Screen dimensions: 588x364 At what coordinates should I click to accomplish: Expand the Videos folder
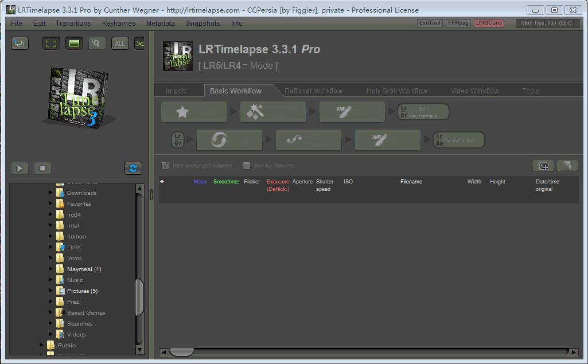tap(50, 334)
